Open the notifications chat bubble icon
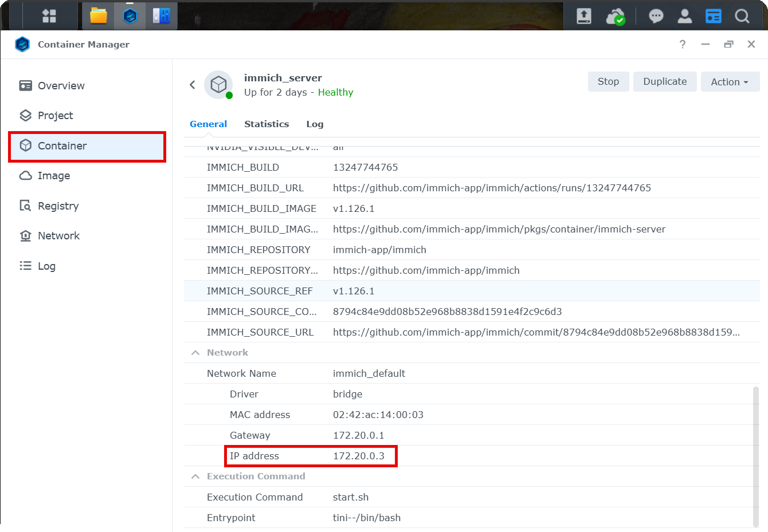 point(656,16)
